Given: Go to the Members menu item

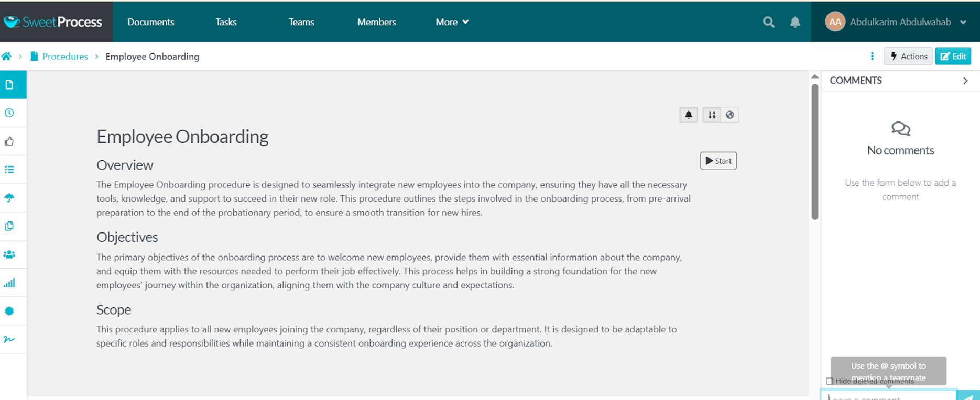Looking at the screenshot, I should [x=377, y=22].
